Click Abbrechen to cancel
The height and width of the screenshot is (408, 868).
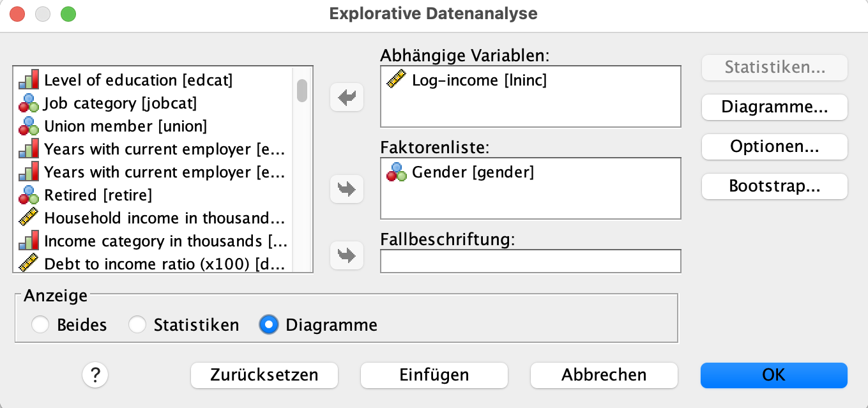click(604, 375)
